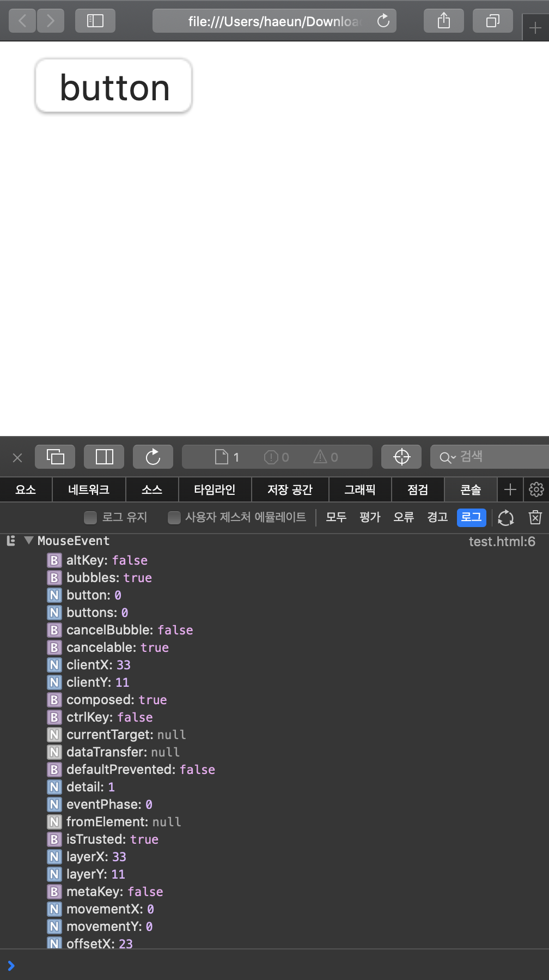Switch to the 저장 공간 tab
This screenshot has width=549, height=980.
pyautogui.click(x=290, y=489)
